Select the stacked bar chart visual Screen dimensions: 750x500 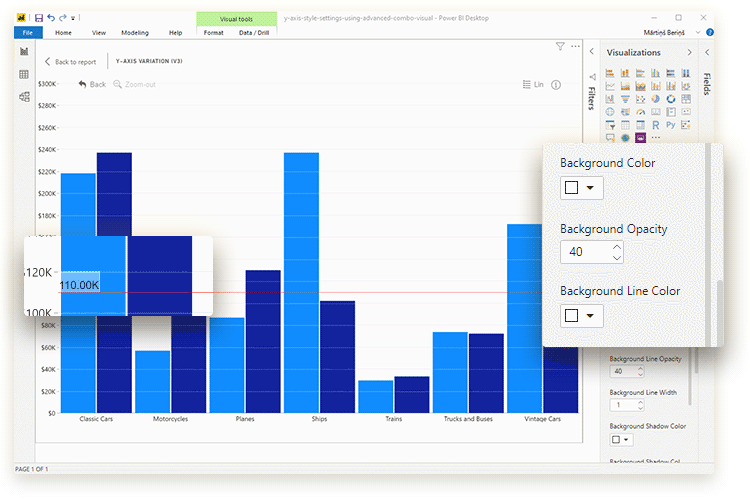click(x=610, y=73)
